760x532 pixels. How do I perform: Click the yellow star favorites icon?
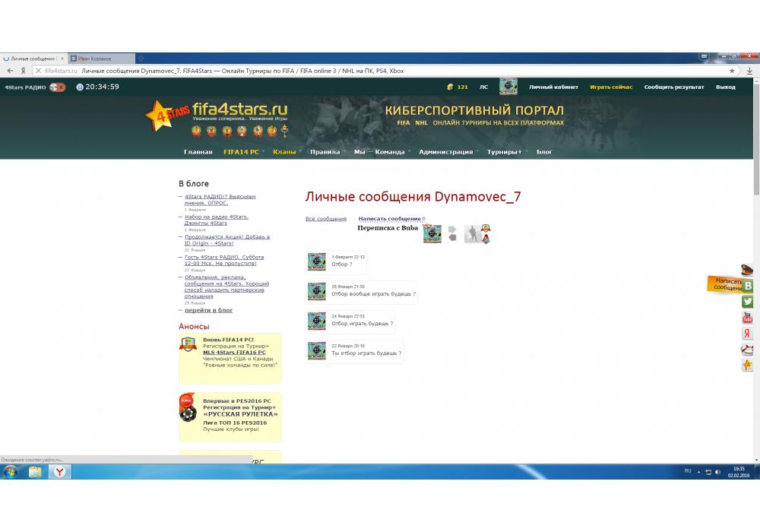click(748, 366)
